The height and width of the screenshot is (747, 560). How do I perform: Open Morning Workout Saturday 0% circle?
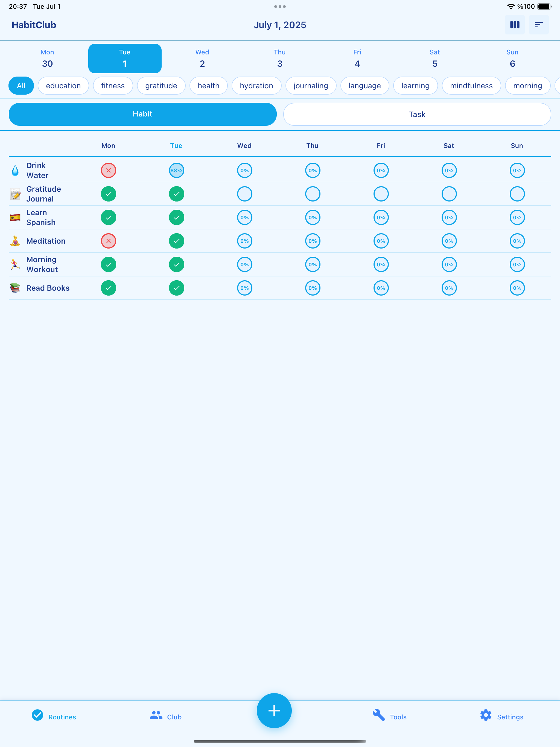[449, 264]
